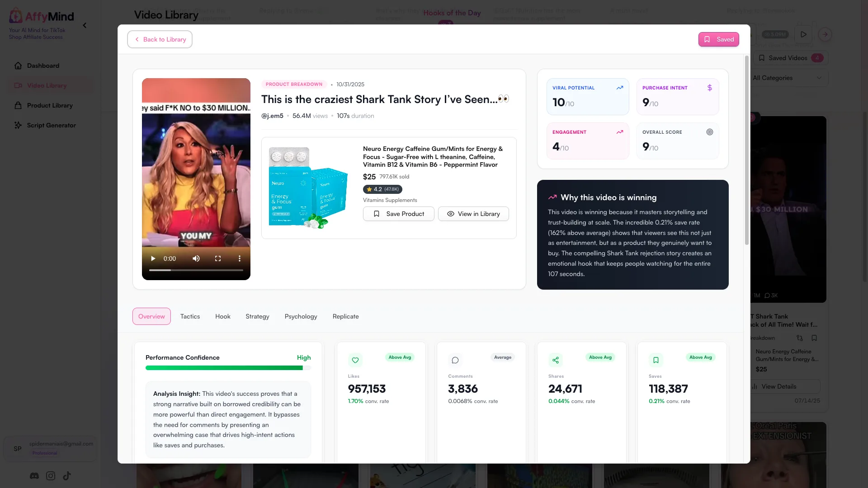This screenshot has height=488, width=868.
Task: Open Product Library in the sidebar
Action: click(50, 105)
